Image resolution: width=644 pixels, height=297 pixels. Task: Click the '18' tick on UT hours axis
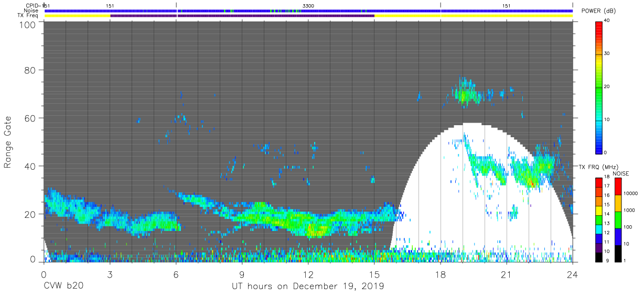pyautogui.click(x=441, y=274)
